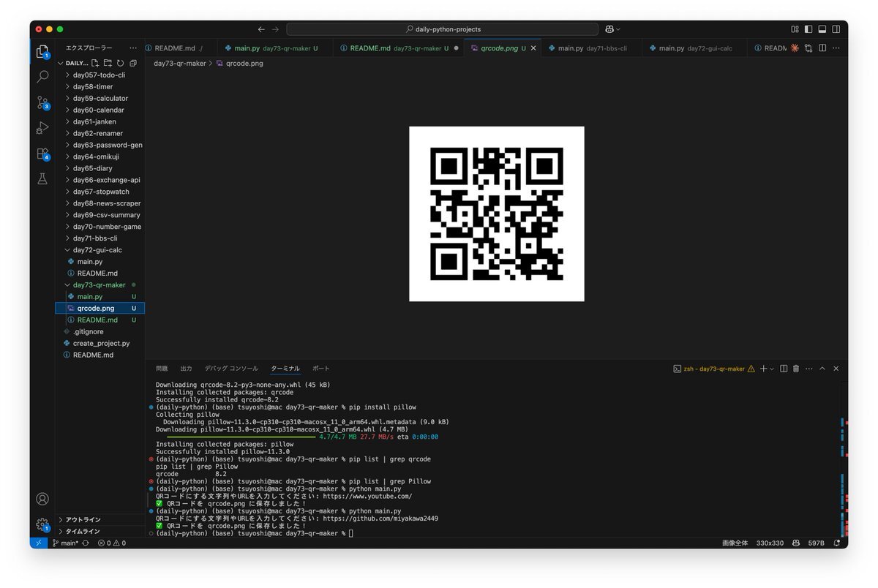Screen dimensions: 878x588
Task: Click the 画像全体 zoom status item
Action: [735, 543]
